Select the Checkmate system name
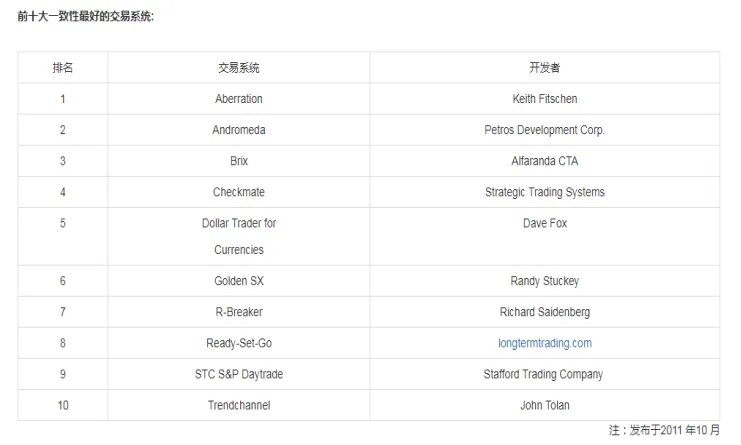741x445 pixels. [239, 192]
